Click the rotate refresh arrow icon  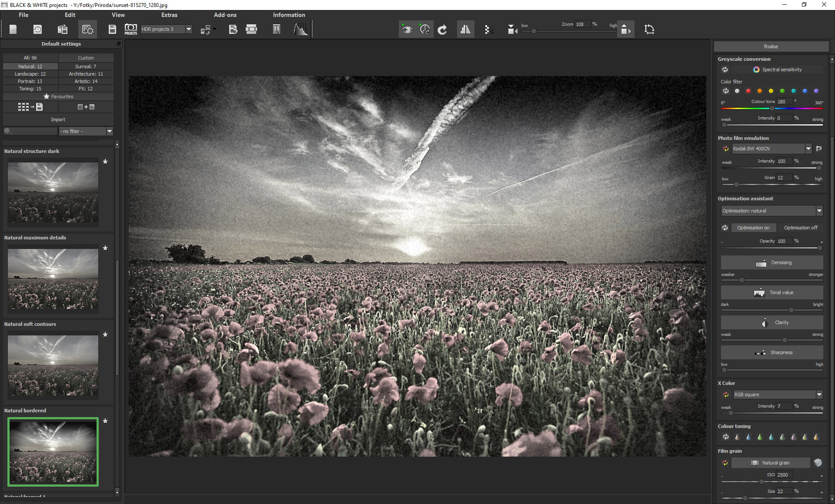(442, 29)
